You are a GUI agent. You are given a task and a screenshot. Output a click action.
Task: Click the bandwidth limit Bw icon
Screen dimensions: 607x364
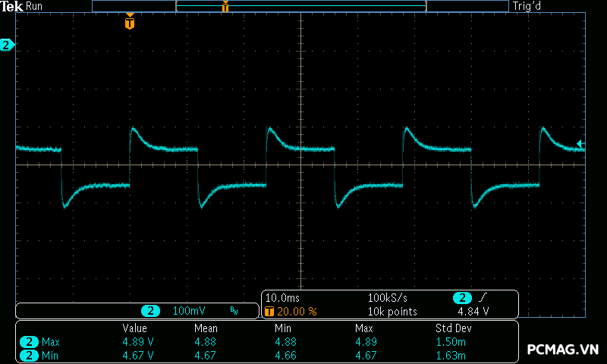point(234,311)
